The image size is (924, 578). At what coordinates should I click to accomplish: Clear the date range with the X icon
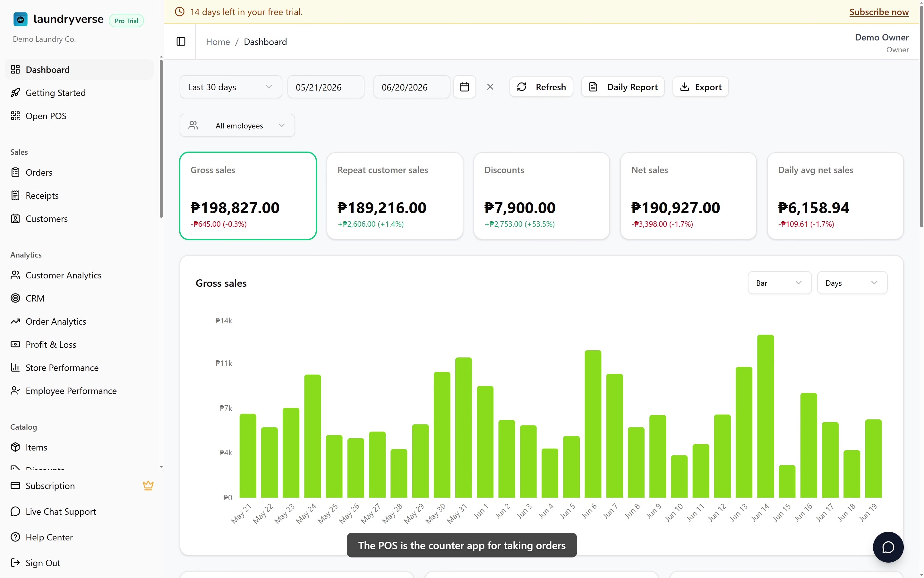click(490, 87)
